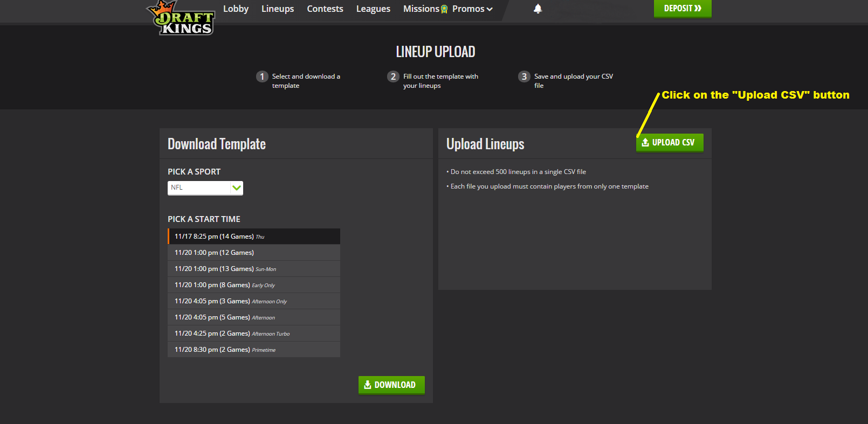Screen dimensions: 868x424
Task: Click the LINEUP UPLOAD page title
Action: (436, 52)
